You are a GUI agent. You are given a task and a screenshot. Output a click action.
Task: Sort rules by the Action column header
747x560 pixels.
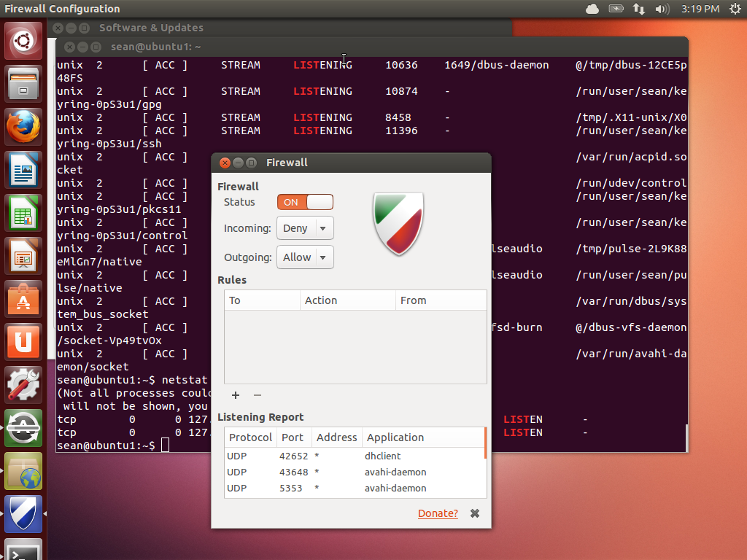click(x=348, y=300)
